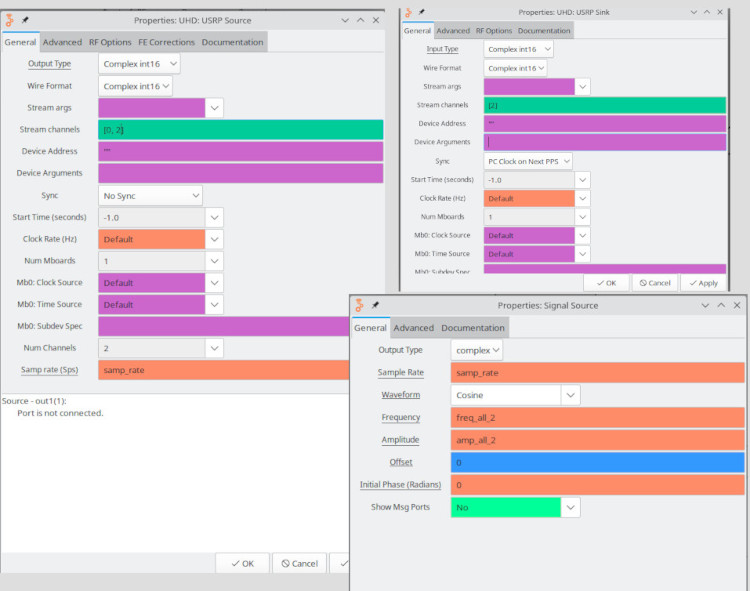Open the Sync dropdown showing No Sync
750x591 pixels.
click(150, 196)
